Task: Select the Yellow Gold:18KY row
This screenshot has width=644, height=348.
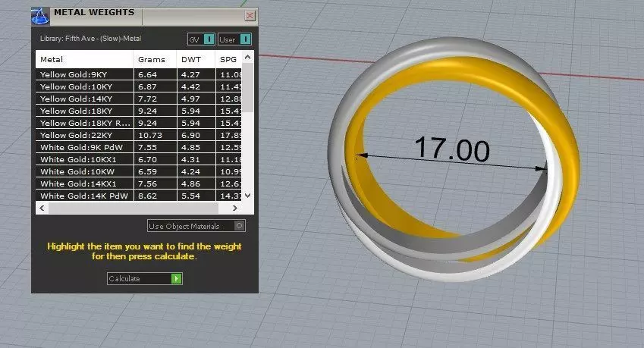Action: pos(139,111)
